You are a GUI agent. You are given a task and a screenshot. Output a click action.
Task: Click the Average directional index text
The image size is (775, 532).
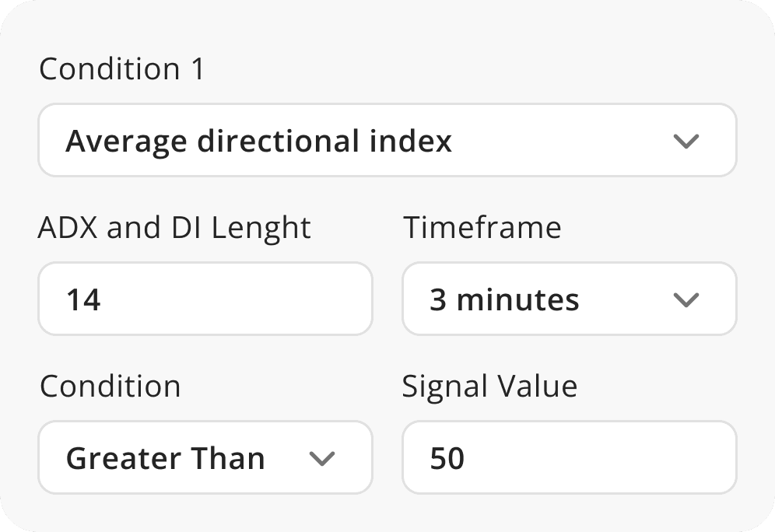pyautogui.click(x=258, y=142)
